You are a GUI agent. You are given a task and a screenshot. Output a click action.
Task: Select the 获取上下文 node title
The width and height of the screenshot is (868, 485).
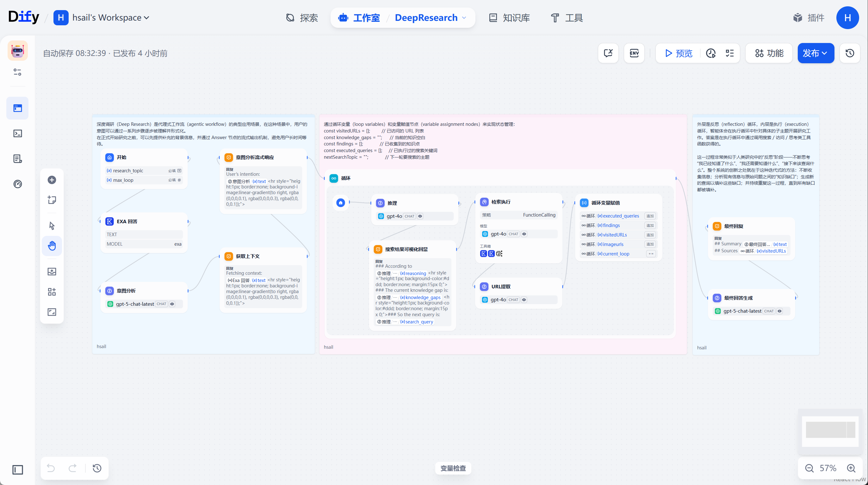pos(248,256)
